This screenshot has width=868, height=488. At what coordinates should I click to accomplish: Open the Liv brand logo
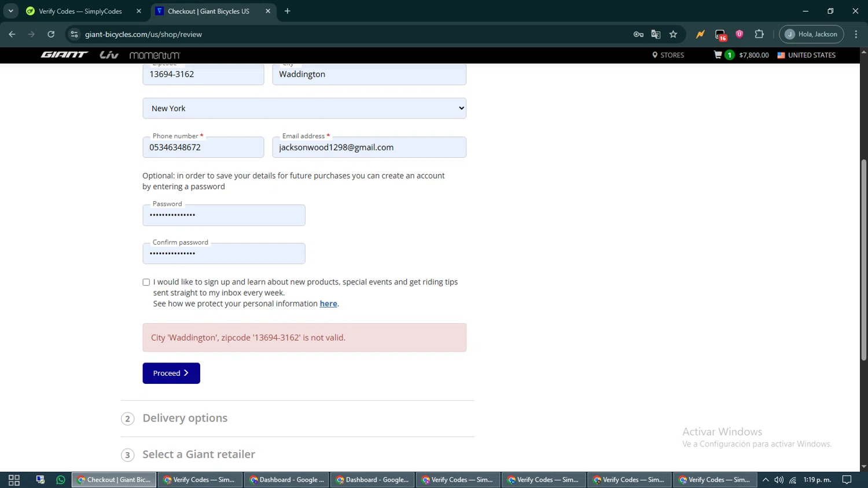coord(109,55)
